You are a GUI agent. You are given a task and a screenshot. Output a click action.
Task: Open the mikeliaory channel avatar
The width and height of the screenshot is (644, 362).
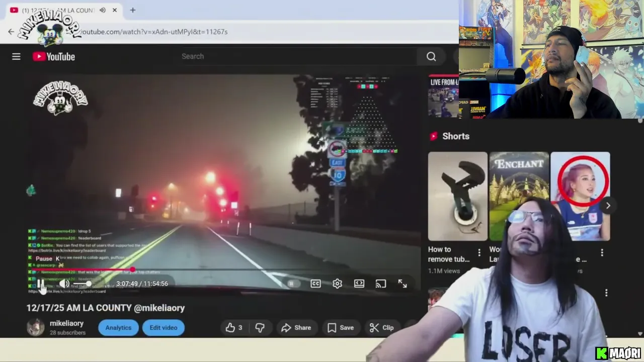[x=36, y=327]
